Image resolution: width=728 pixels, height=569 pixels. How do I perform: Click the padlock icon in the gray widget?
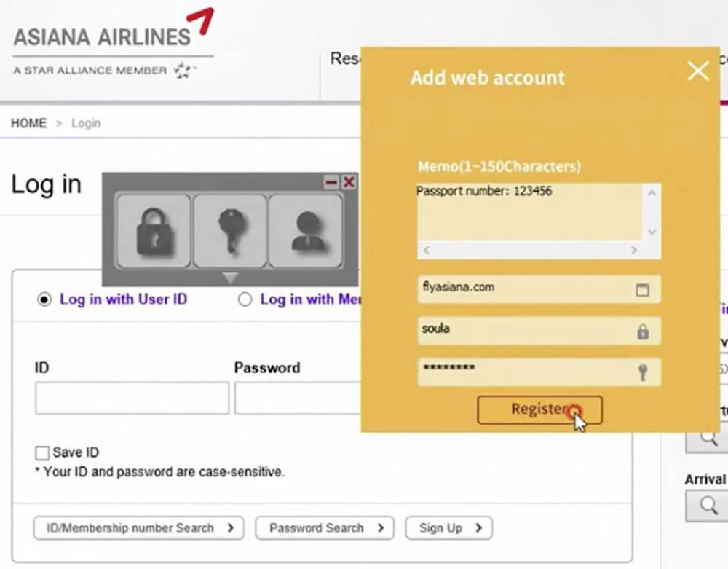(154, 231)
